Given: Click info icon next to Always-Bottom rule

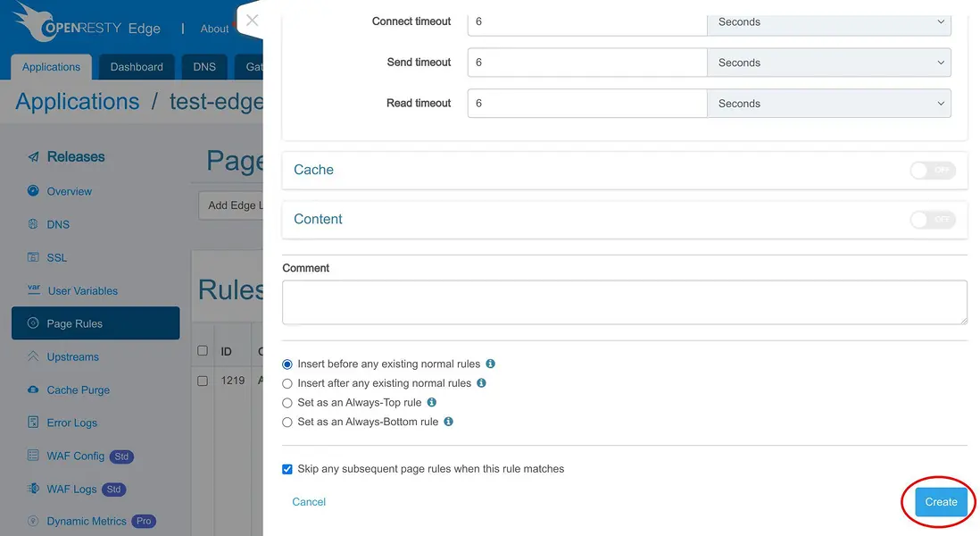Looking at the screenshot, I should [x=449, y=422].
